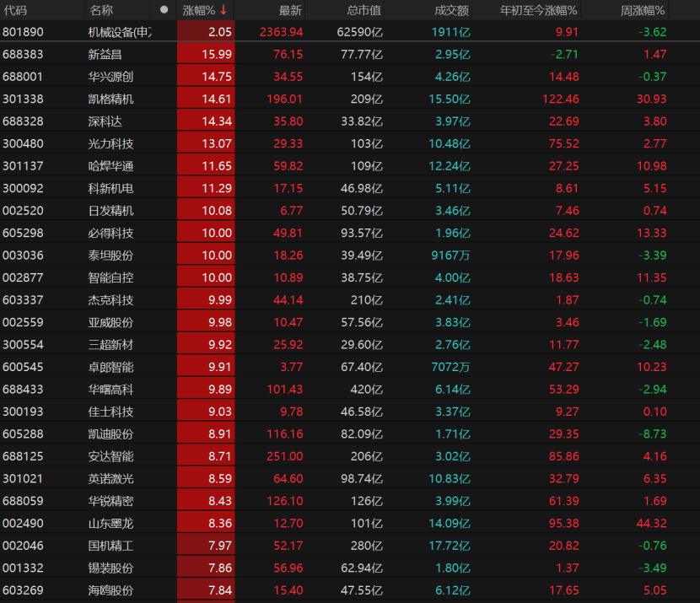The width and height of the screenshot is (700, 603).
Task: Sort by 周涨幅% column header
Action: point(643,10)
